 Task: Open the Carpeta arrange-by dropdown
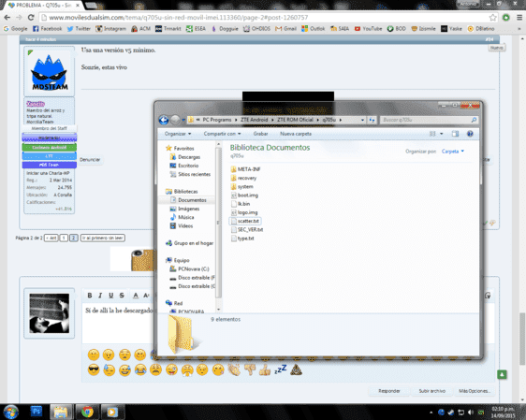(x=453, y=152)
